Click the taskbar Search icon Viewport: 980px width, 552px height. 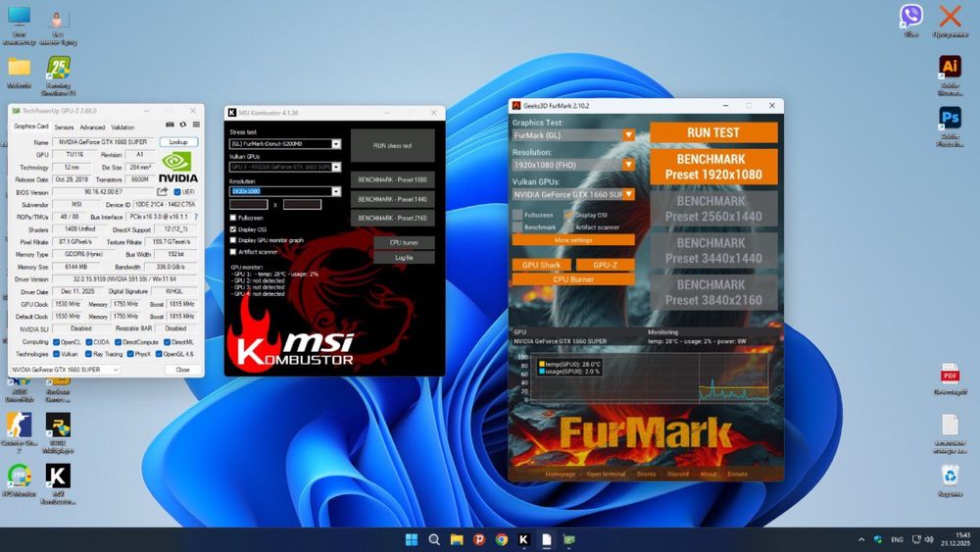point(434,539)
